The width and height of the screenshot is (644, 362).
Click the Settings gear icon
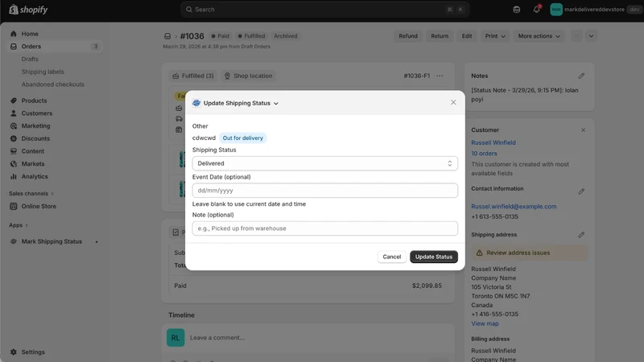14,352
